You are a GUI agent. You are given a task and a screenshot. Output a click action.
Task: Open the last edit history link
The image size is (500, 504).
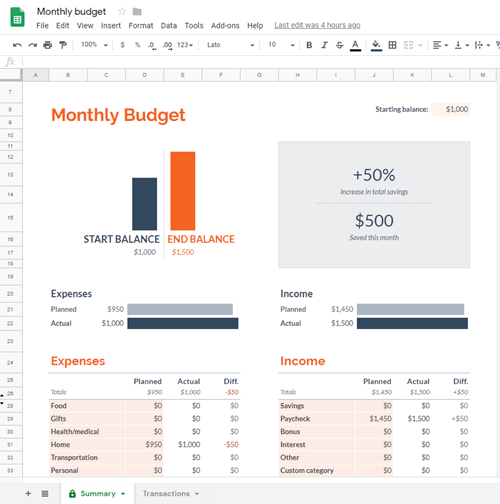pyautogui.click(x=317, y=25)
